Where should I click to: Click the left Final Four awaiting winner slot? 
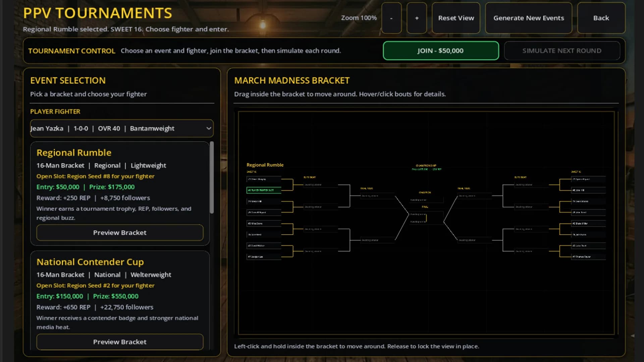click(x=377, y=196)
